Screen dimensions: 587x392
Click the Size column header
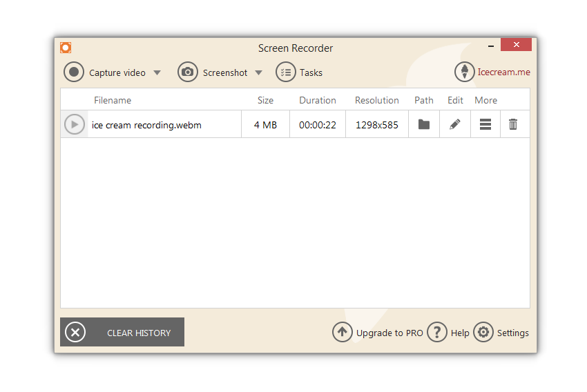[x=265, y=100]
